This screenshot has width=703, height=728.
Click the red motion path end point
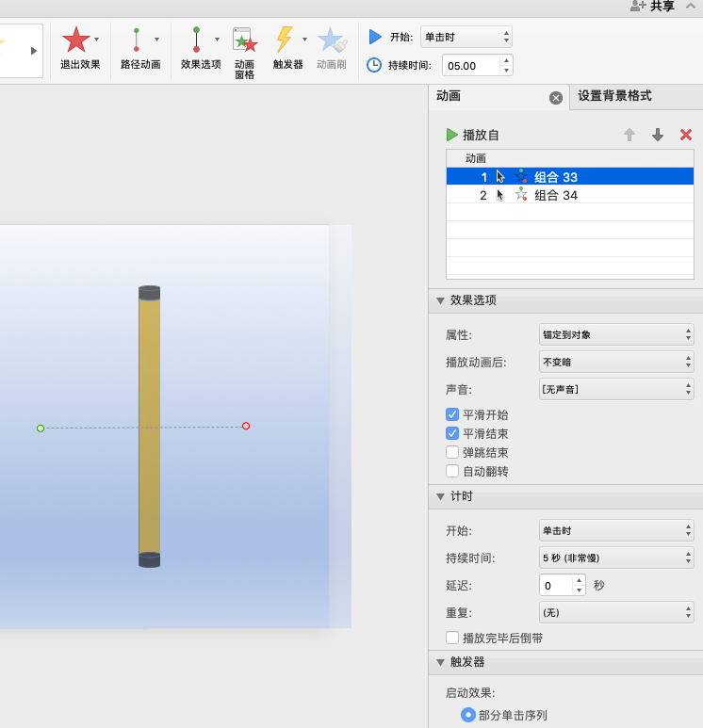coord(246,426)
